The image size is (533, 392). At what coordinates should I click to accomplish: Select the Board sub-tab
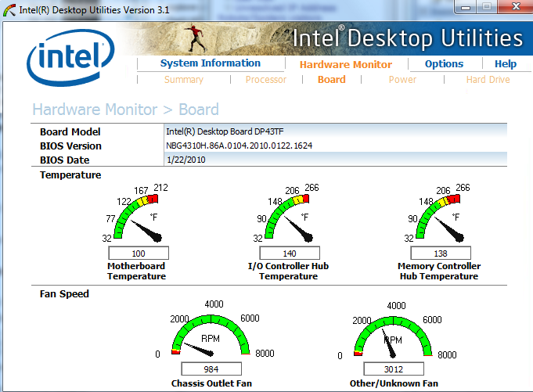click(x=331, y=80)
